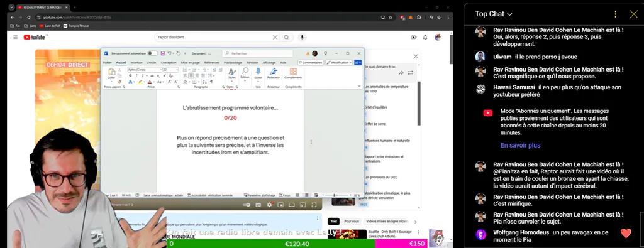The image size is (644, 248).
Task: Click the heart reaction button in chat
Action: [x=626, y=234]
